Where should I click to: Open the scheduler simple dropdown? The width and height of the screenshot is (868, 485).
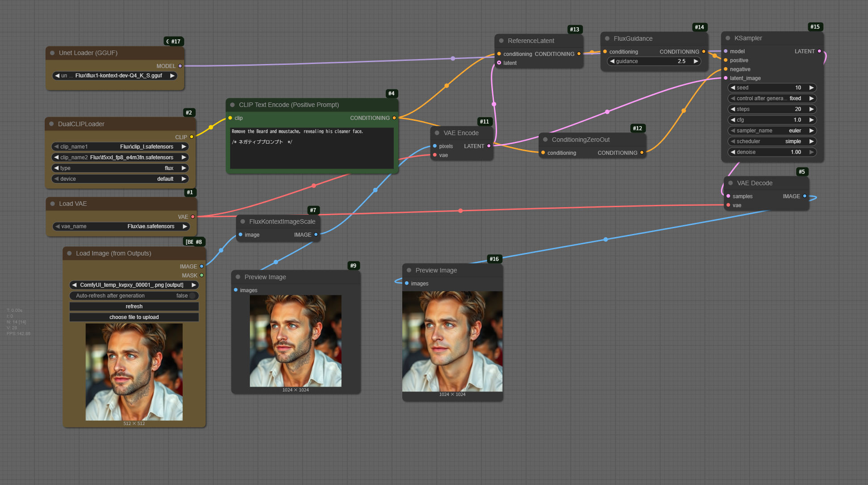pos(772,141)
